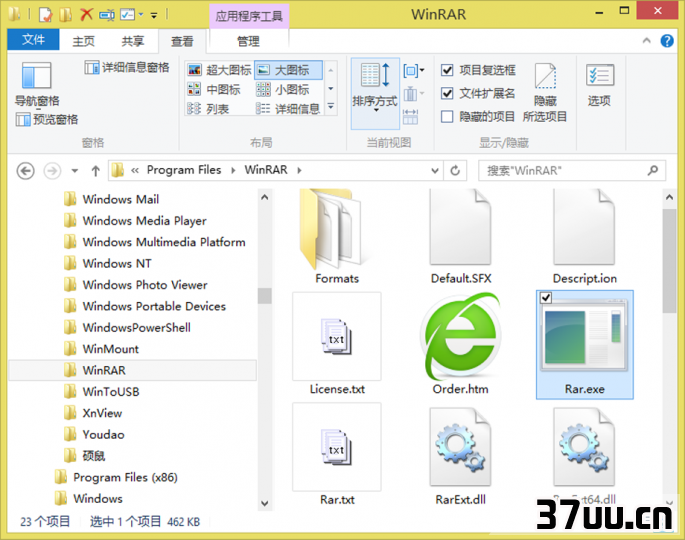Select the Default.SFX file
Screen dimensions: 685x540
tap(460, 237)
